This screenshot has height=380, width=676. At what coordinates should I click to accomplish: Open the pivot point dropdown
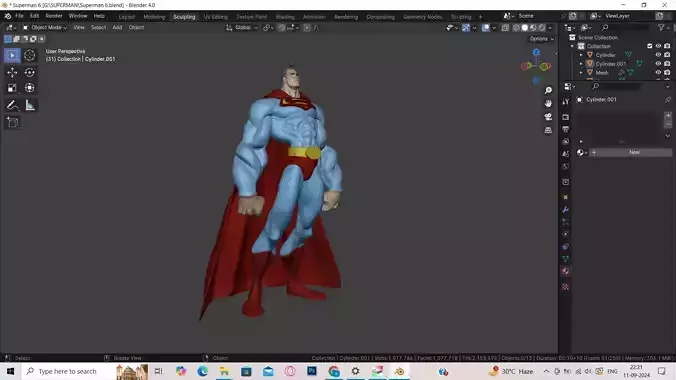pyautogui.click(x=269, y=28)
